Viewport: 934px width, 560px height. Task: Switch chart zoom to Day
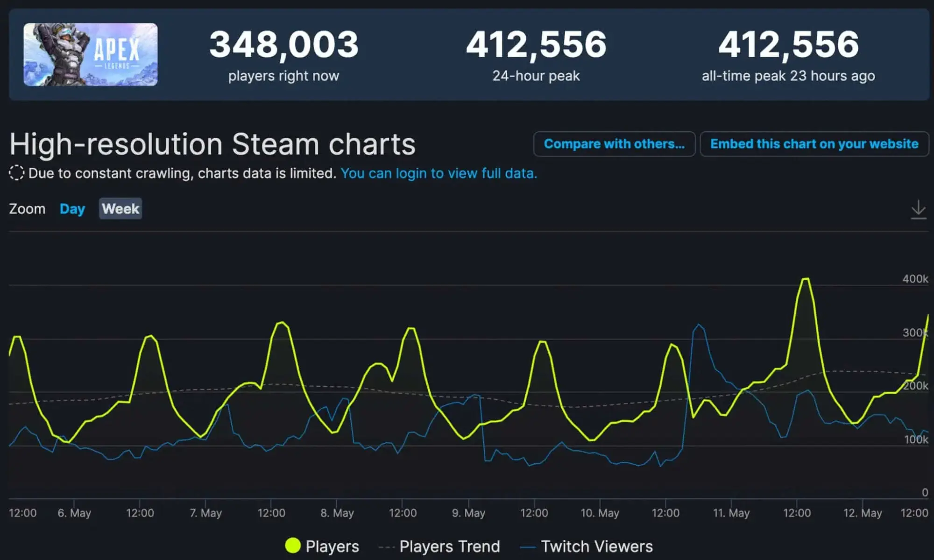(x=72, y=209)
